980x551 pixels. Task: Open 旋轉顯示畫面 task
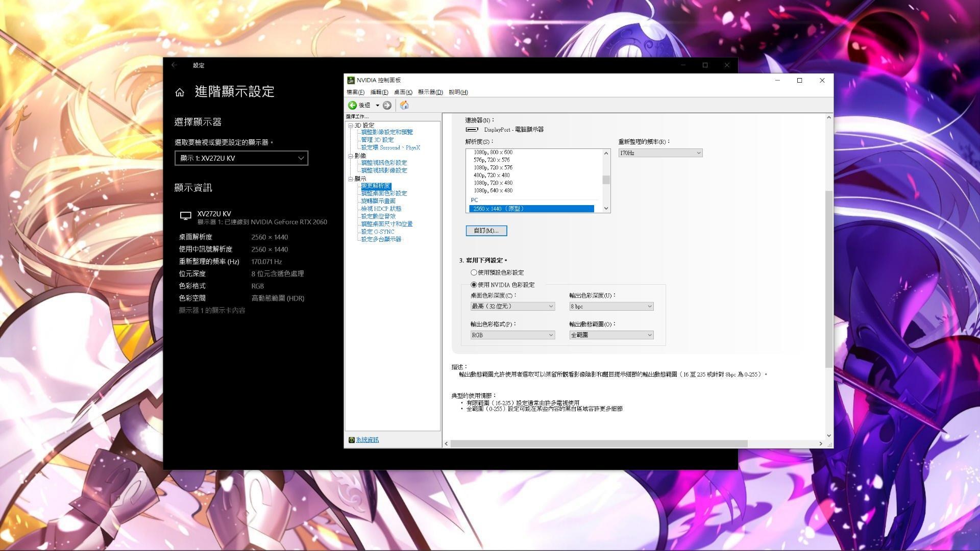[x=378, y=201]
